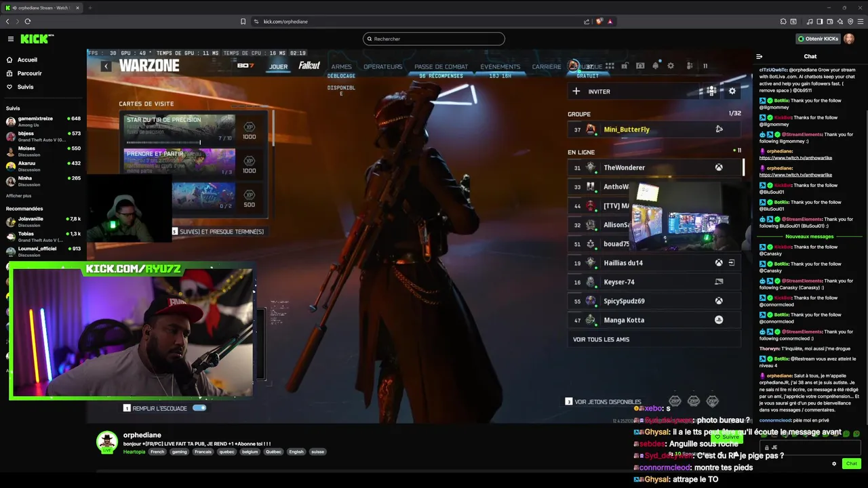
Task: Click the green Chat send button
Action: [x=851, y=464]
